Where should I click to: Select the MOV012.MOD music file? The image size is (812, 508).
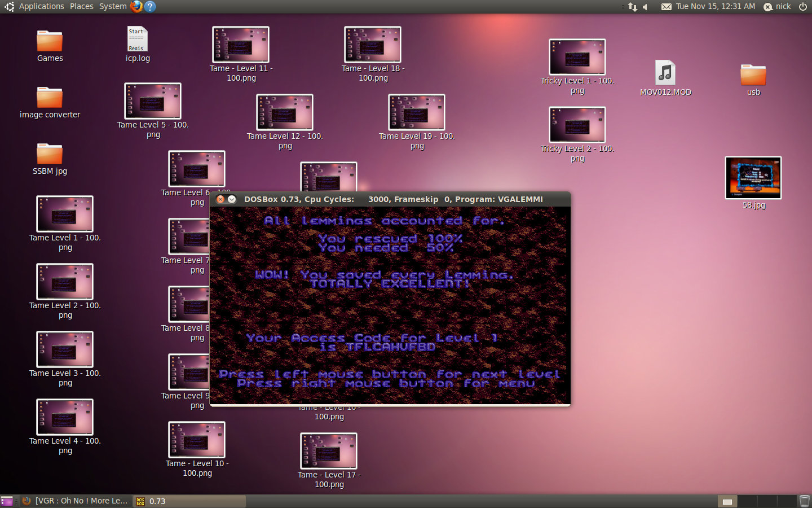point(665,73)
